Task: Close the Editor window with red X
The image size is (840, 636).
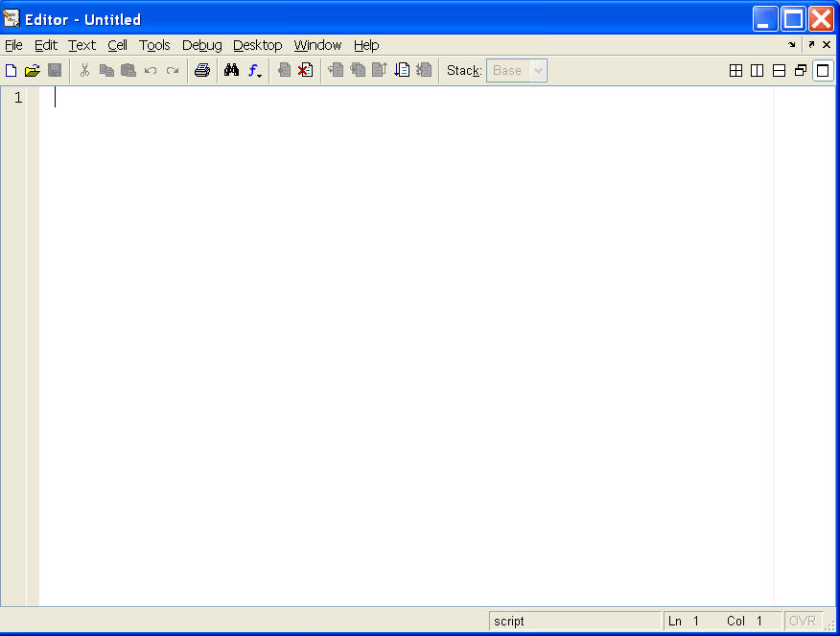Action: pos(821,19)
